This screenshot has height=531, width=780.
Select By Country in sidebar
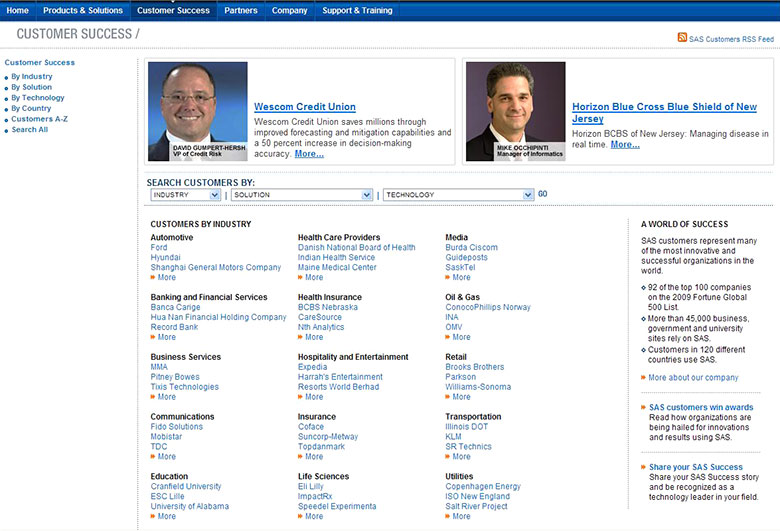point(31,108)
